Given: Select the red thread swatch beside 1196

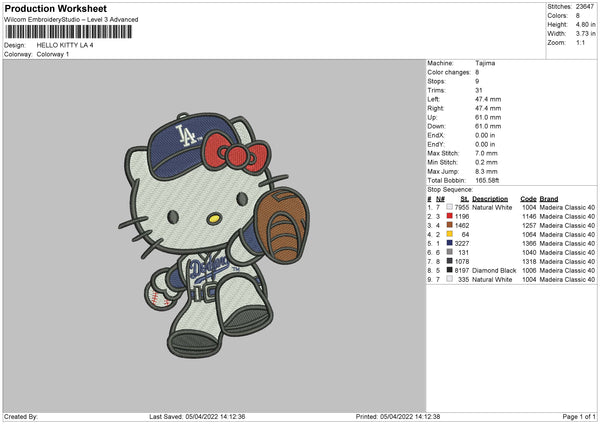Looking at the screenshot, I should tap(450, 216).
